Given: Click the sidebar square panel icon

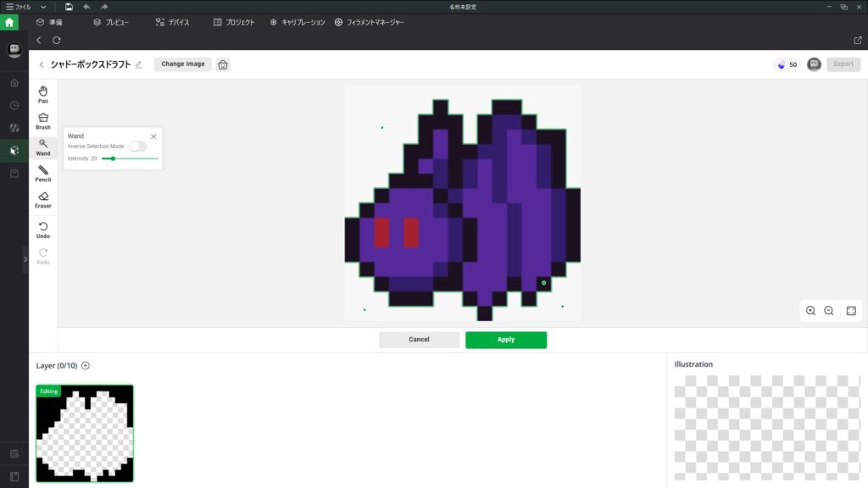Looking at the screenshot, I should coord(14,174).
